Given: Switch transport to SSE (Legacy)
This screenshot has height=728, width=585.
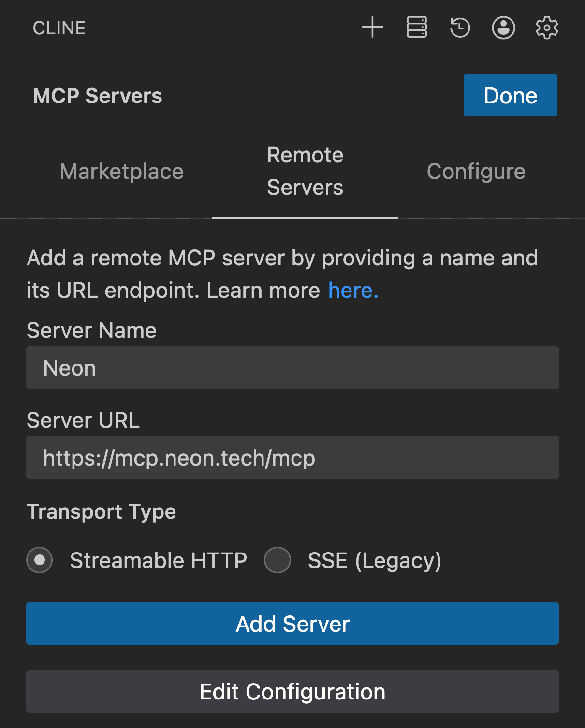Looking at the screenshot, I should click(278, 560).
